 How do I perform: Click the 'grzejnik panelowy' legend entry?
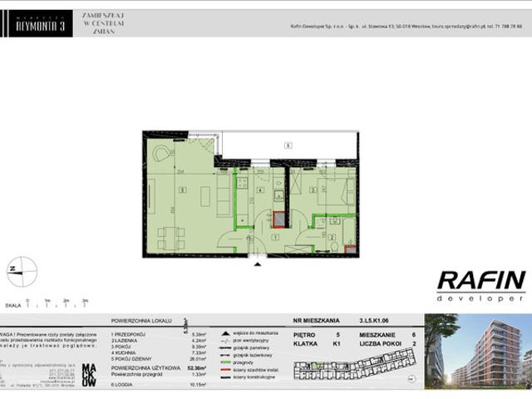245,347
